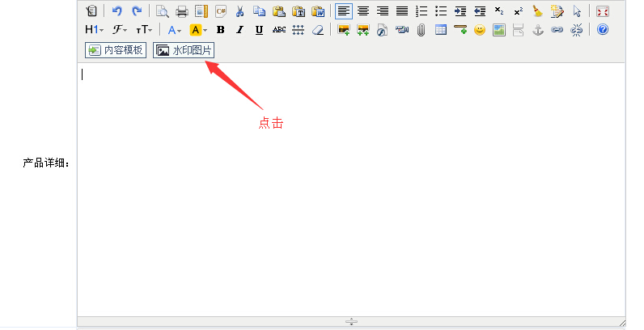The height and width of the screenshot is (330, 644).
Task: Open HTML source code view
Action: 91,11
